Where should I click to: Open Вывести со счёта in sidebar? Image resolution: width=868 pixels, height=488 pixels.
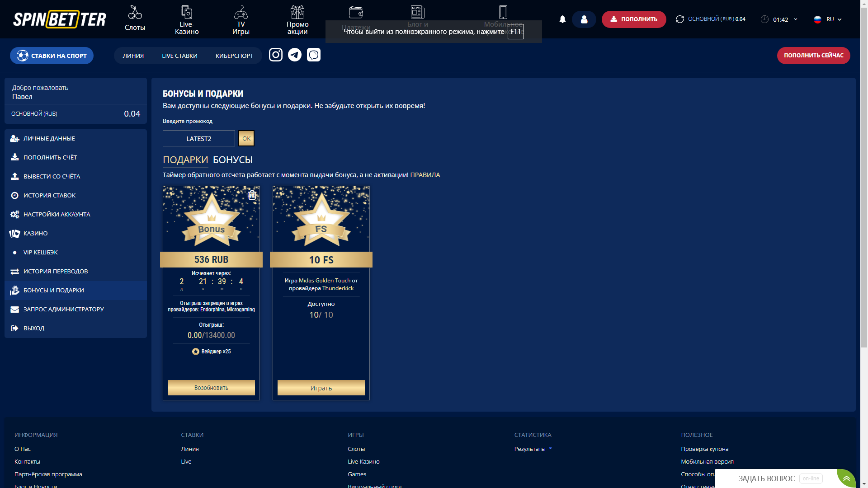(x=75, y=177)
